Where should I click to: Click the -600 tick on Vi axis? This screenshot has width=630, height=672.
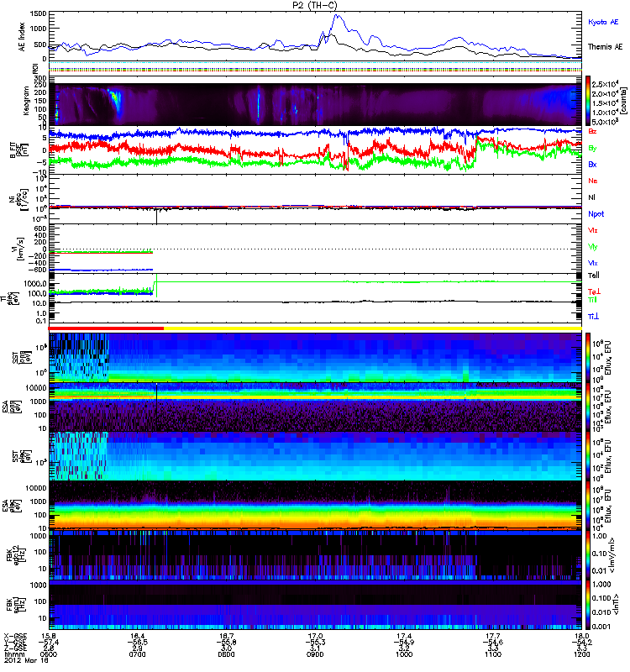[38, 270]
